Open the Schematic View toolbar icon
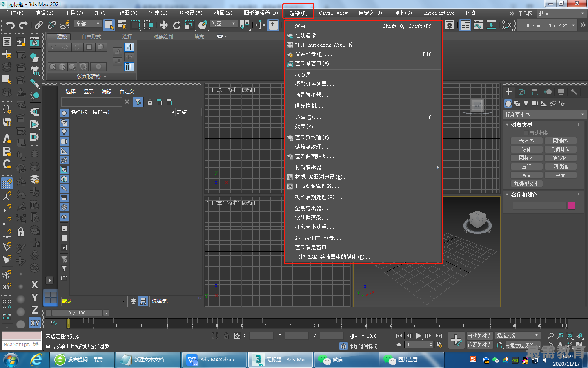Viewport: 588px width, 368px height. pos(491,25)
